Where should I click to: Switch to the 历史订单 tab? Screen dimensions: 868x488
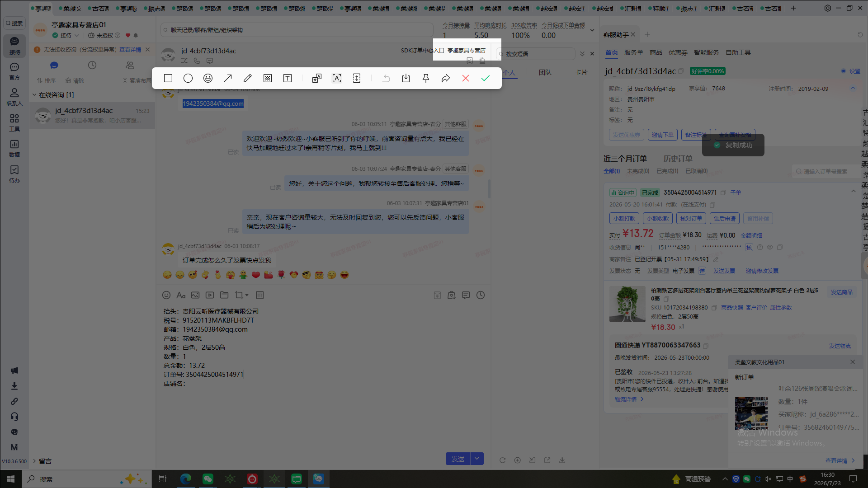coord(678,159)
